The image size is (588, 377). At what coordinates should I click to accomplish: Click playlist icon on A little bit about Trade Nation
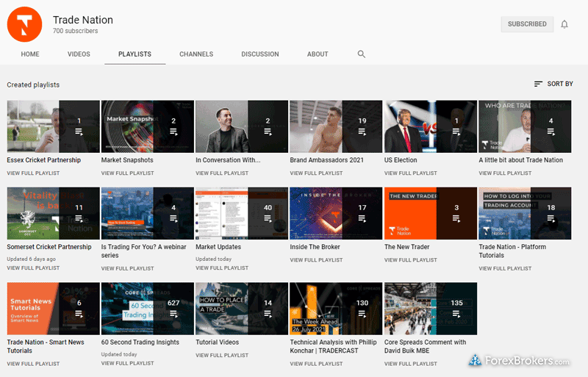pos(551,132)
